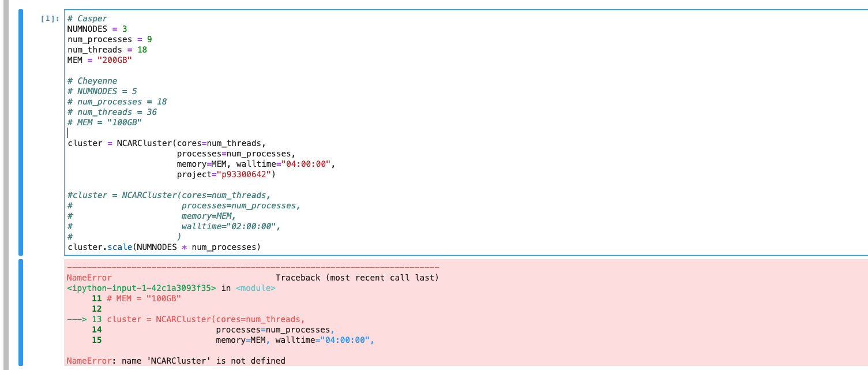Click 'Traceback (most recent call last)' text

click(357, 278)
